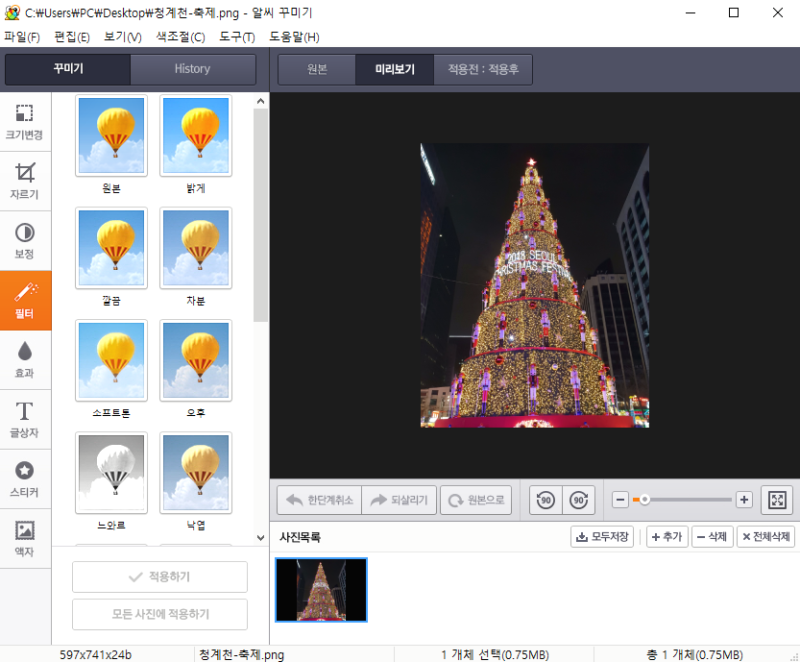Select the 필터 filter tool
The width and height of the screenshot is (800, 662).
[x=25, y=301]
